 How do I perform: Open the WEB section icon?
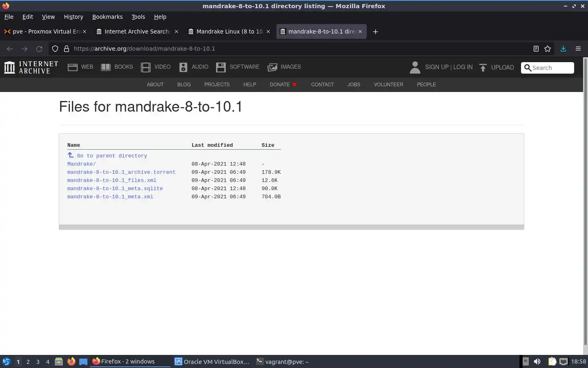[x=73, y=67]
